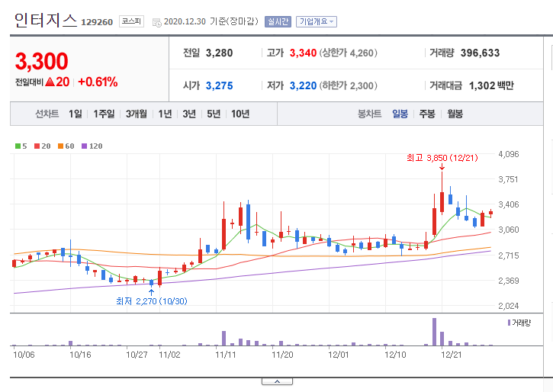Click the 11/11 date axis label

pyautogui.click(x=225, y=355)
